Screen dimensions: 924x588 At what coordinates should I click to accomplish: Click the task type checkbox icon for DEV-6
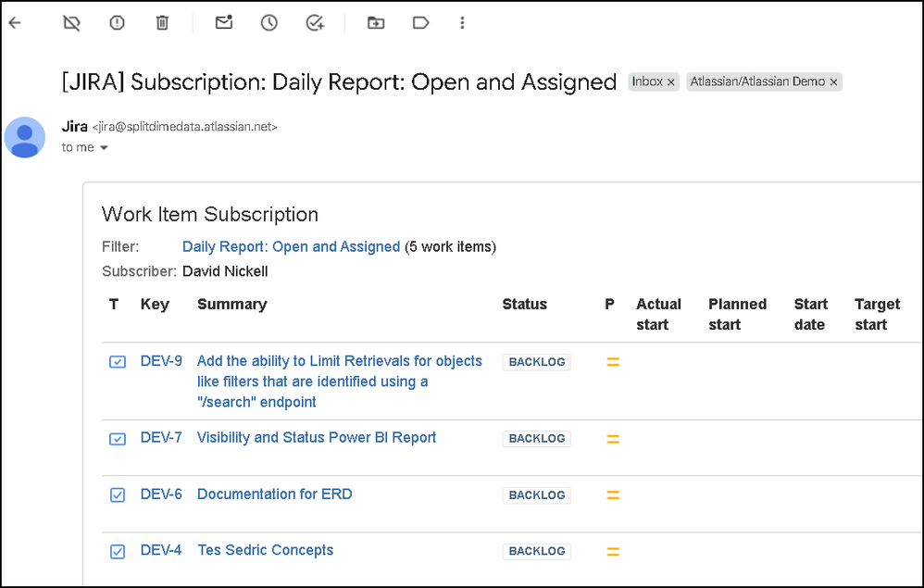pyautogui.click(x=118, y=495)
